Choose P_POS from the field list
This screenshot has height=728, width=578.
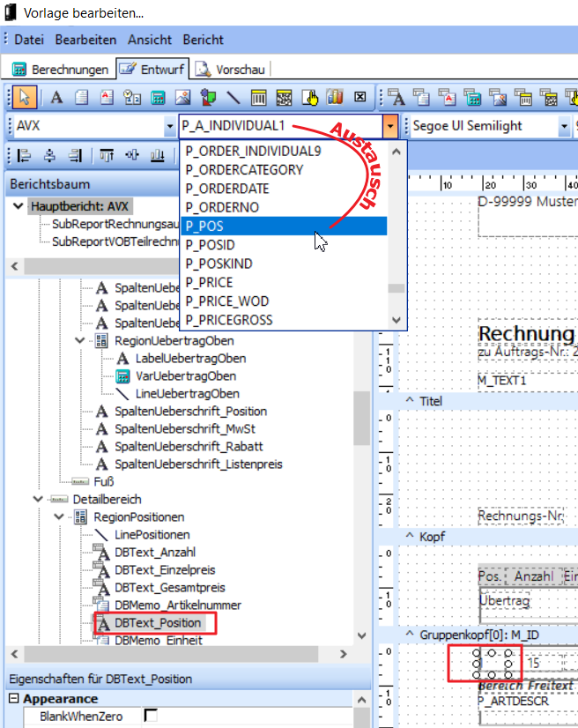pyautogui.click(x=284, y=227)
